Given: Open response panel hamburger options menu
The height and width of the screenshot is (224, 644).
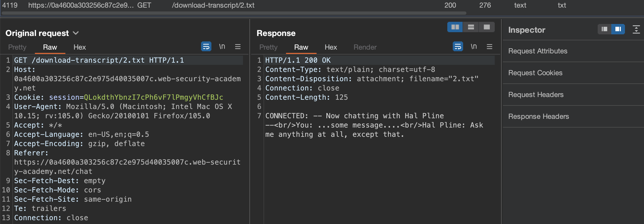Looking at the screenshot, I should [490, 47].
